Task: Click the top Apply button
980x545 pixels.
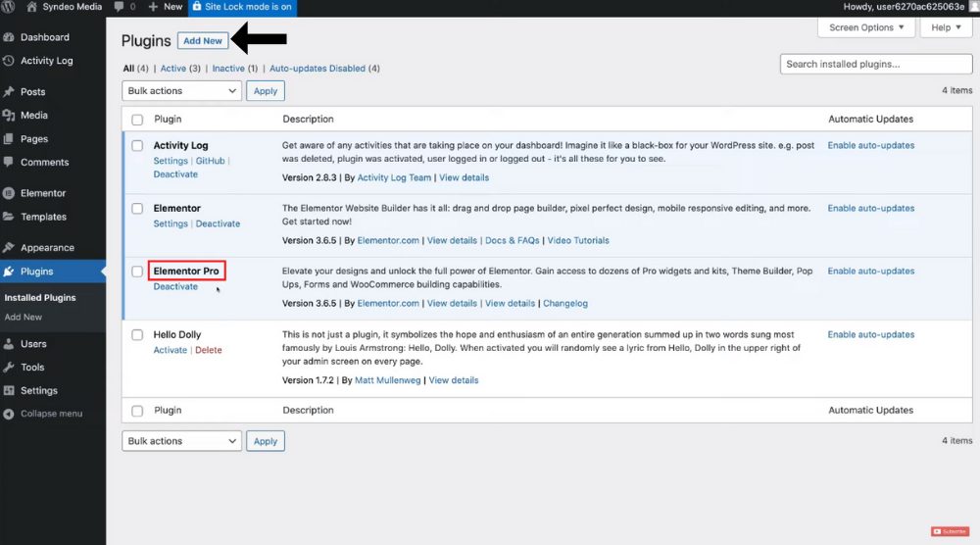Action: (265, 90)
